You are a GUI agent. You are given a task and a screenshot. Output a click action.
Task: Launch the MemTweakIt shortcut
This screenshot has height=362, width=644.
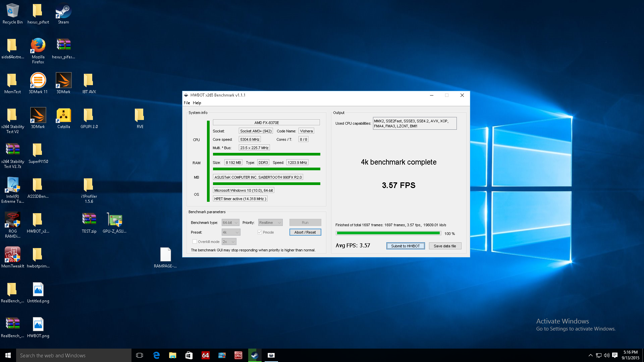[x=12, y=257]
